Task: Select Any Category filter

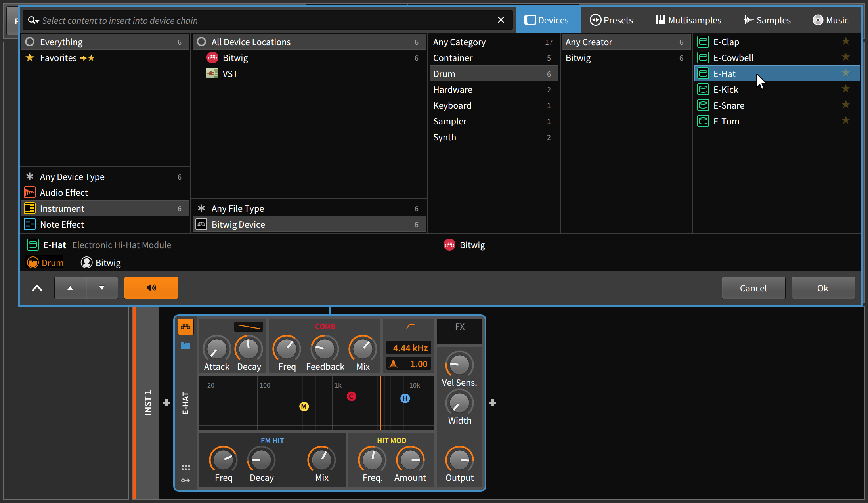Action: pyautogui.click(x=493, y=42)
